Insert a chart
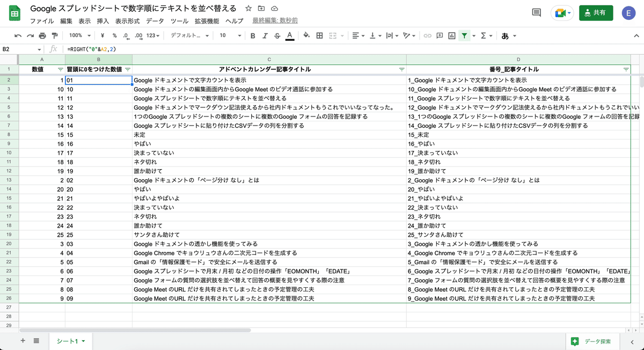This screenshot has height=350, width=644. [x=452, y=35]
